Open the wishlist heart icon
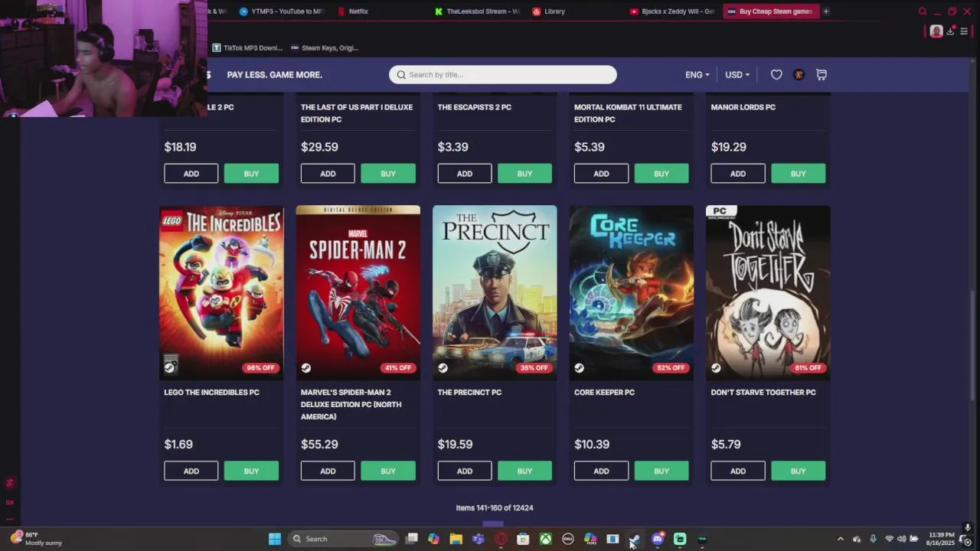The width and height of the screenshot is (980, 551). click(x=776, y=74)
